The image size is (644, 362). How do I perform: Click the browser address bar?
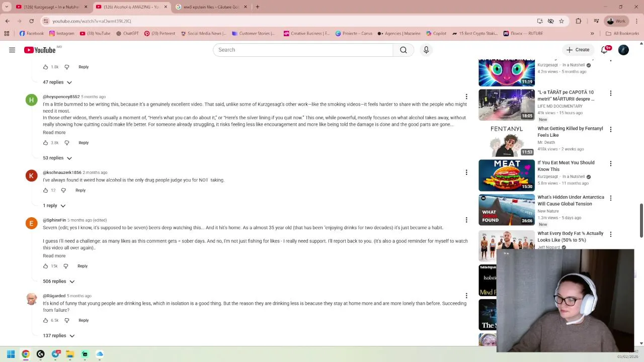[287, 21]
